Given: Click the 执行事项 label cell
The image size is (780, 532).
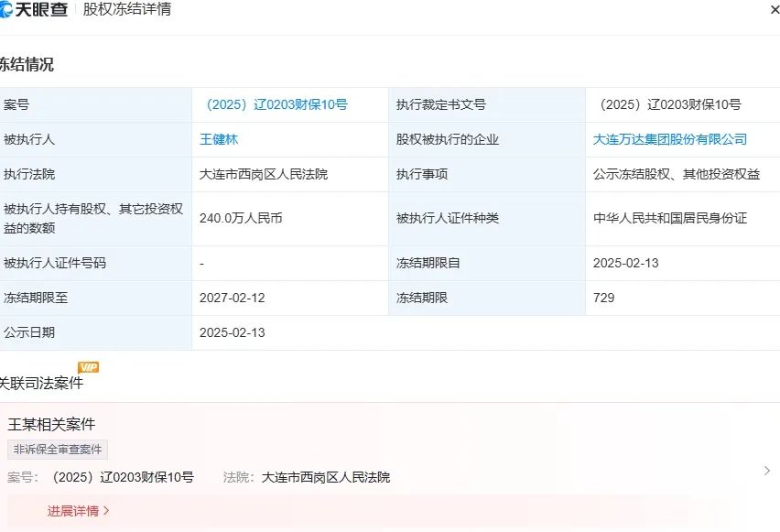Looking at the screenshot, I should 487,175.
